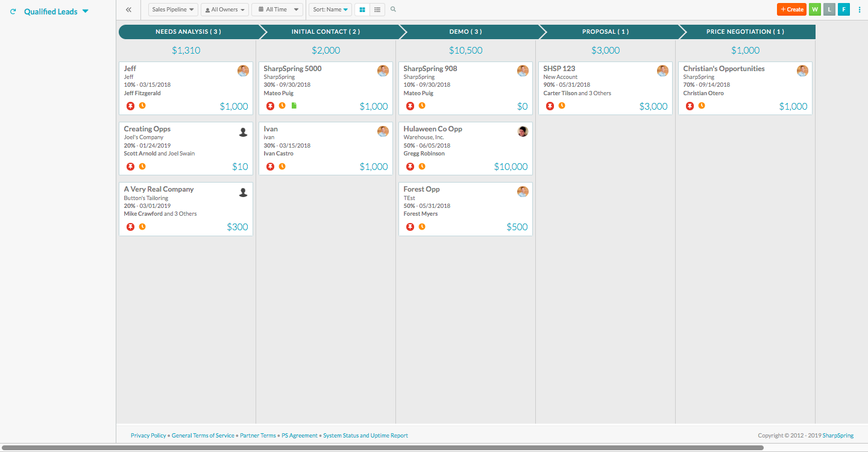The height and width of the screenshot is (452, 868).
Task: Mark the Jeff opportunity with the red stop icon
Action: click(131, 106)
